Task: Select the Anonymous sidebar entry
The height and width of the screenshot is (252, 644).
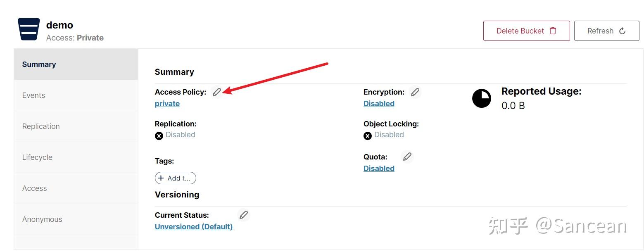Action: pyautogui.click(x=42, y=219)
